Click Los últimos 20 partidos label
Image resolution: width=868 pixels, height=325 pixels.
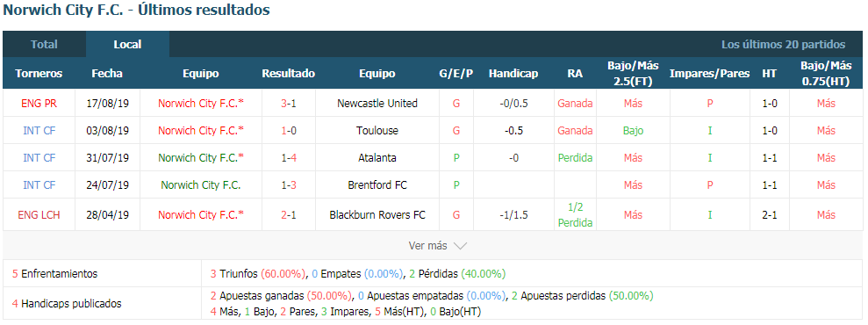coord(783,44)
